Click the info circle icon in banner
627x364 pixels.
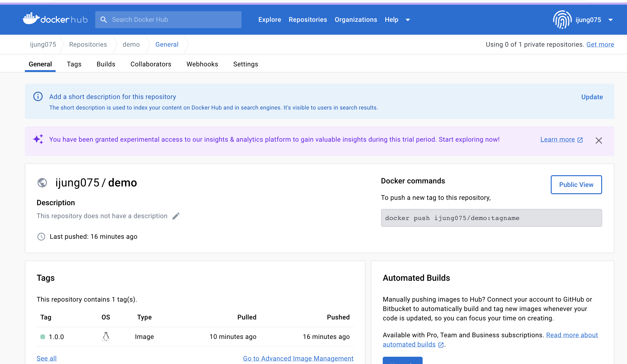point(38,96)
